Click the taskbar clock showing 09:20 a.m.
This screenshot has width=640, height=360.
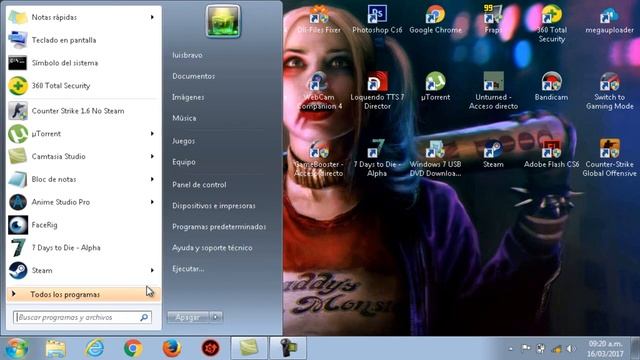tap(606, 349)
